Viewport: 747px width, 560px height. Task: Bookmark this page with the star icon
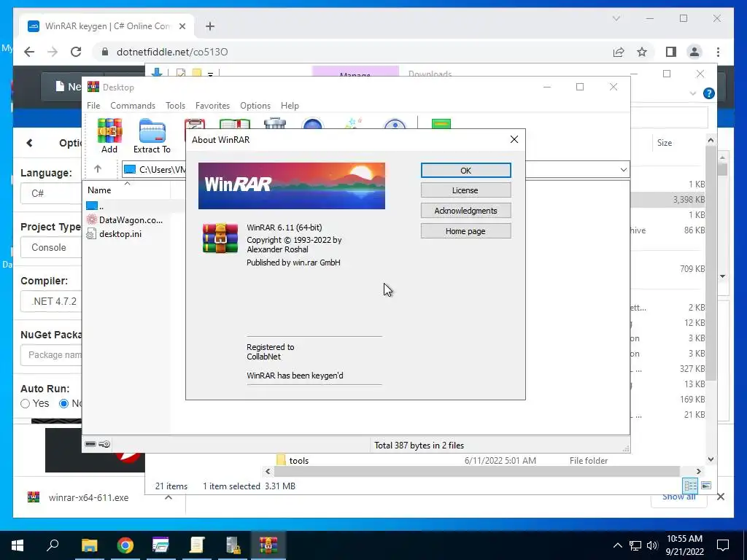pyautogui.click(x=642, y=52)
